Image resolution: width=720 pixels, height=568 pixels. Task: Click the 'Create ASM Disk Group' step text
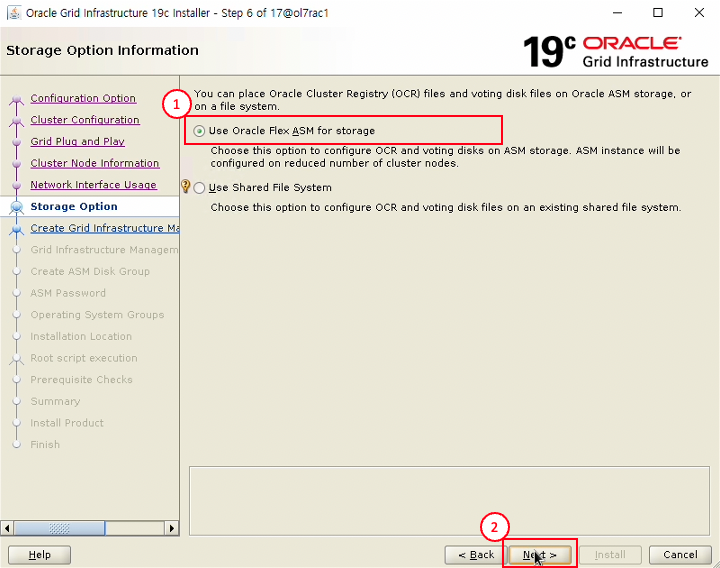click(90, 271)
